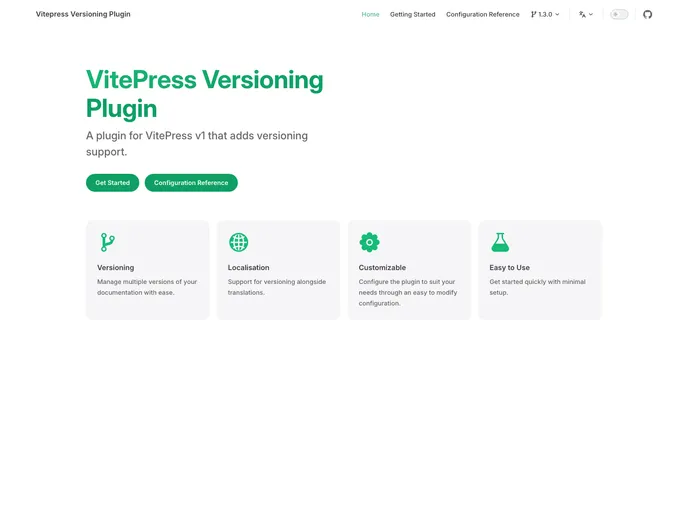
Task: Click the Easy to Use flask icon
Action: [x=500, y=242]
